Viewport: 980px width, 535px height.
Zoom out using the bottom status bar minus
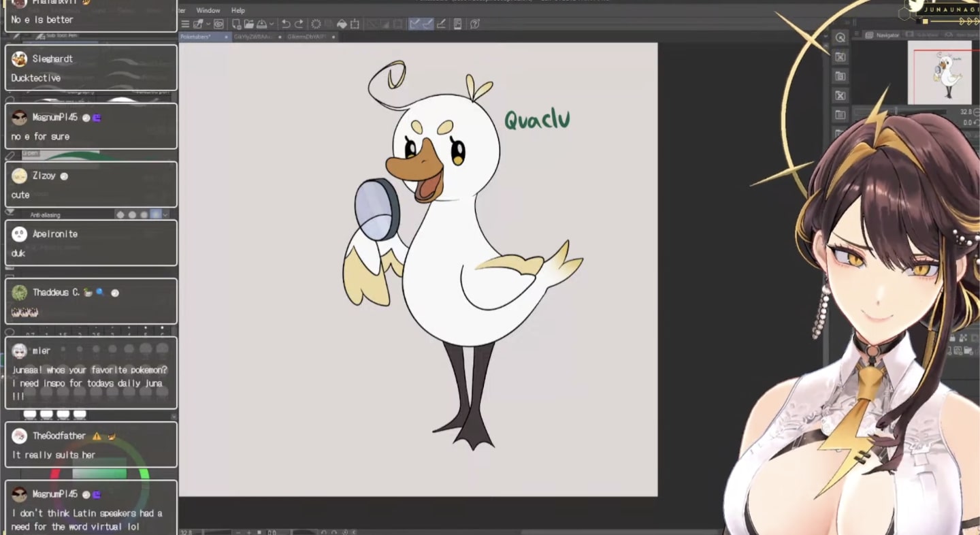[x=239, y=532]
